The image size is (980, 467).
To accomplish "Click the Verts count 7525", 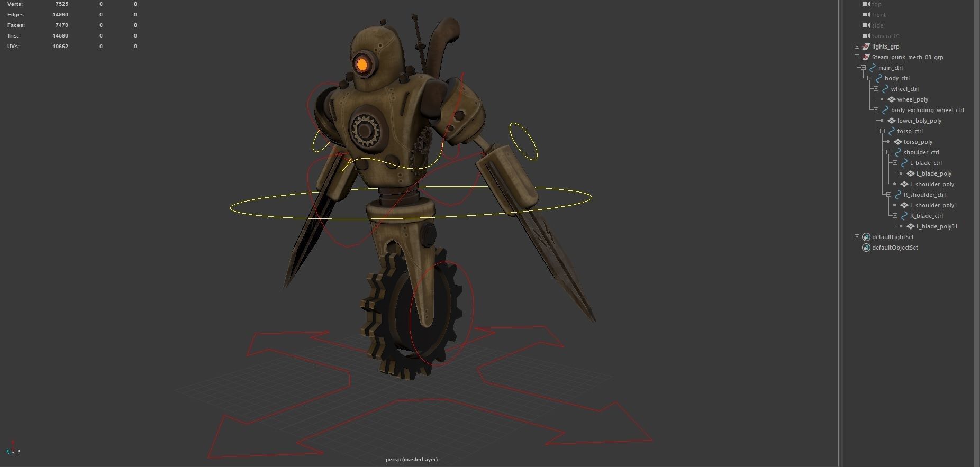I will (62, 4).
